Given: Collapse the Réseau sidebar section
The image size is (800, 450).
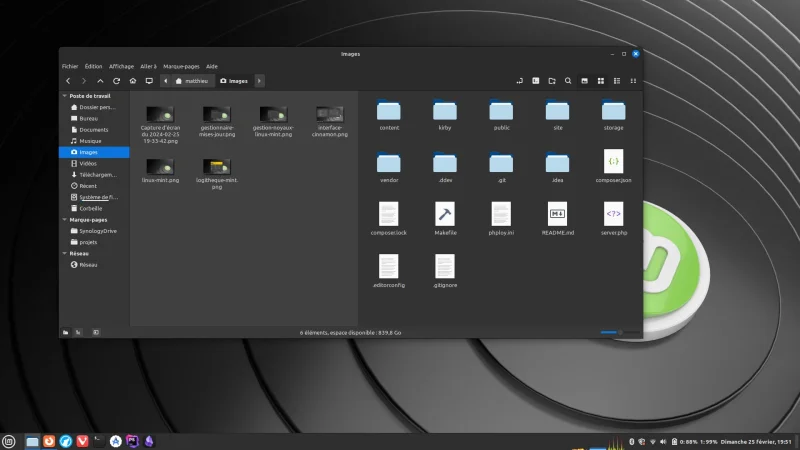Looking at the screenshot, I should point(65,254).
